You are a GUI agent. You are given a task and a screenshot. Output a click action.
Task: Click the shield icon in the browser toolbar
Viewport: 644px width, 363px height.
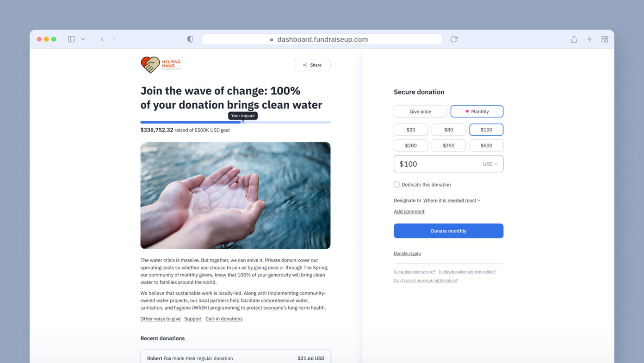click(190, 39)
